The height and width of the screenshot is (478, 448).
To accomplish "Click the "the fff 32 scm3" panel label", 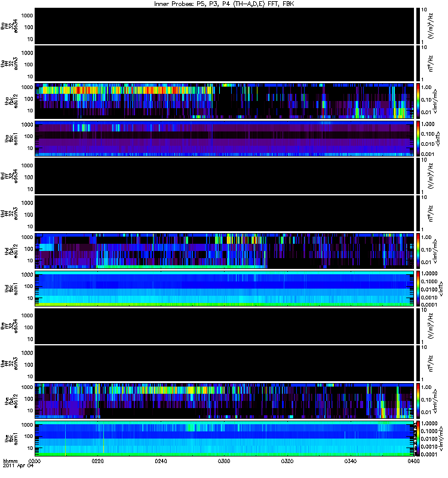I will click(10, 363).
